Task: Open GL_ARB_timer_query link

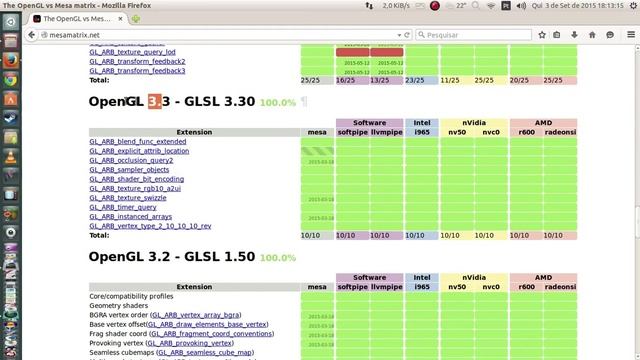Action: (x=122, y=207)
